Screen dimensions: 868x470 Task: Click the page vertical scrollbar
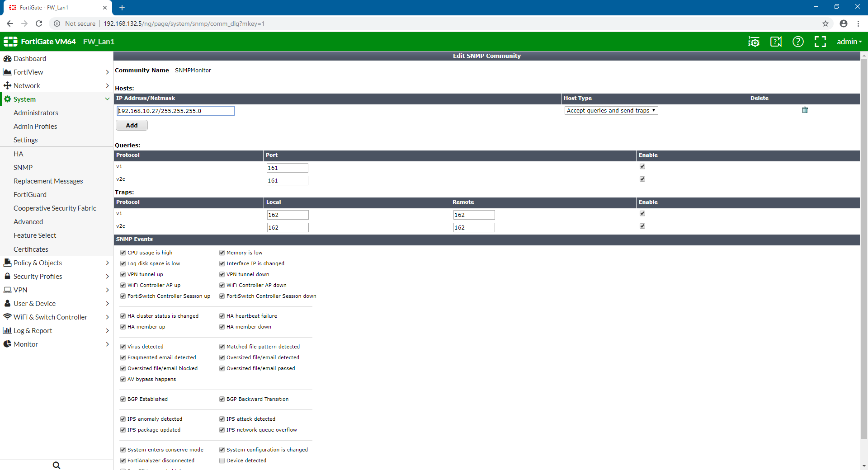tap(864, 249)
